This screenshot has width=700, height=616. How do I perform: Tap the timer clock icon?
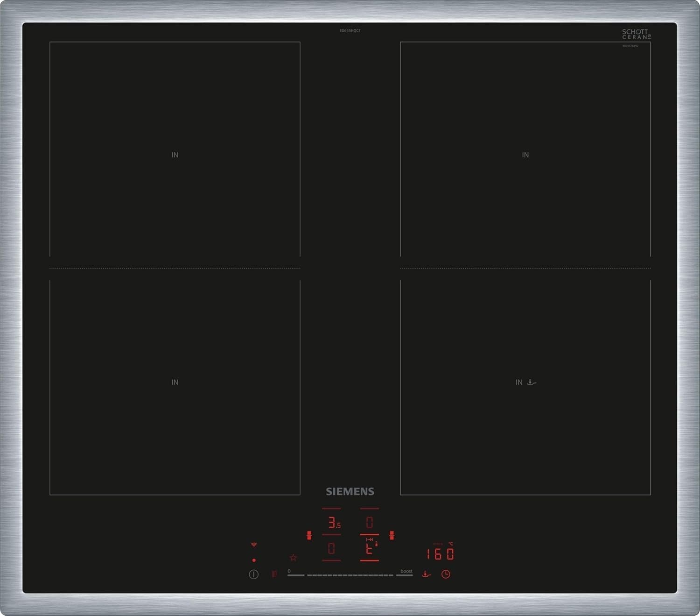[x=446, y=574]
